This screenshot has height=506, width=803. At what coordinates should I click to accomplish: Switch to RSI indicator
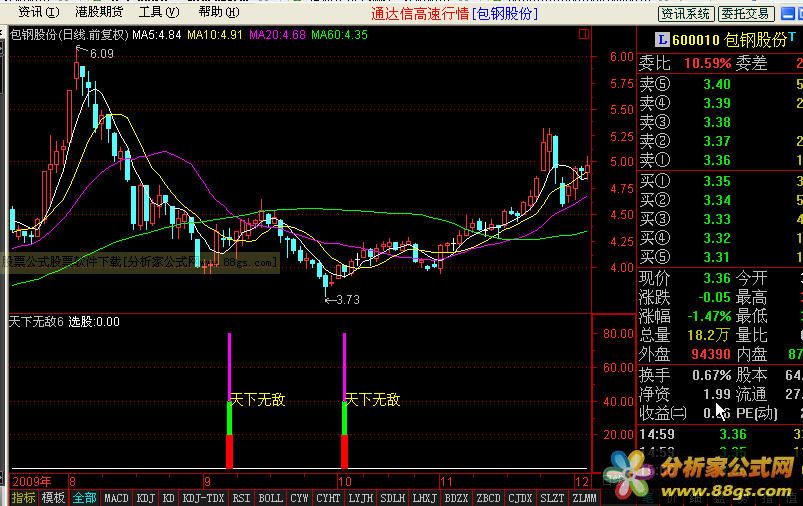pyautogui.click(x=241, y=497)
